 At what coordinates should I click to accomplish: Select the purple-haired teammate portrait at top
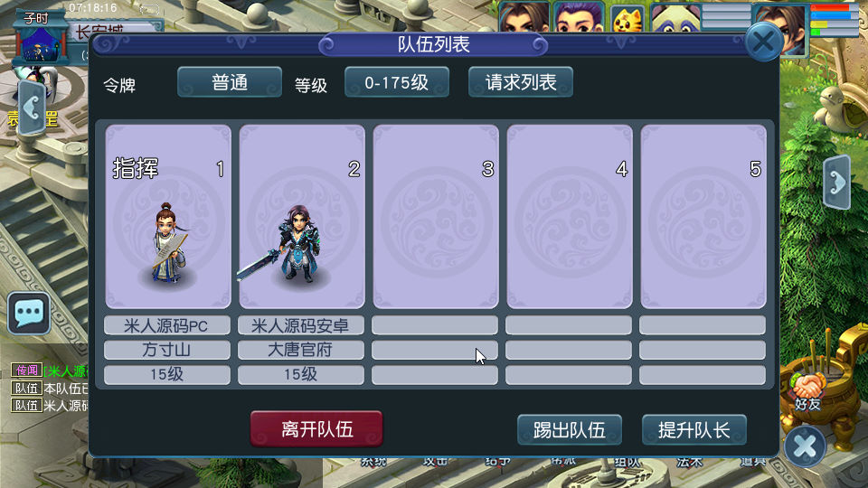[579, 16]
